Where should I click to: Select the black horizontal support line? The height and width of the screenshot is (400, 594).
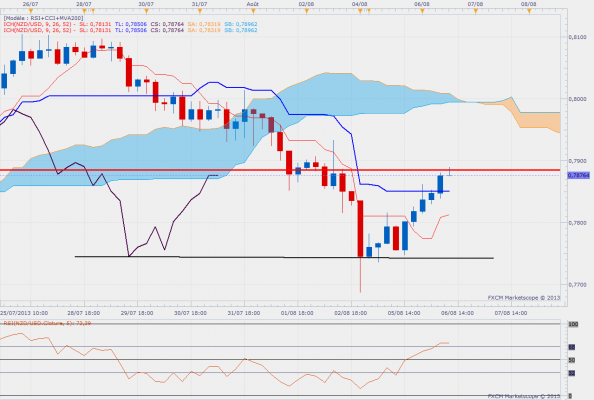[284, 258]
